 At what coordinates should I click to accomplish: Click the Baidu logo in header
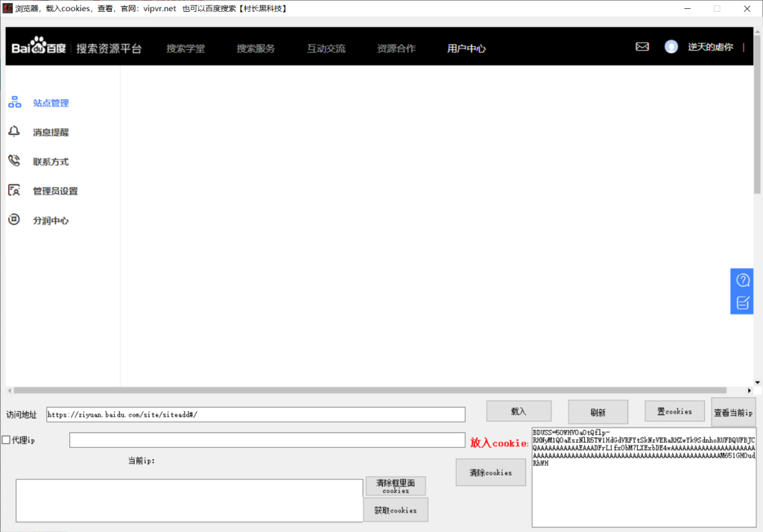click(39, 48)
